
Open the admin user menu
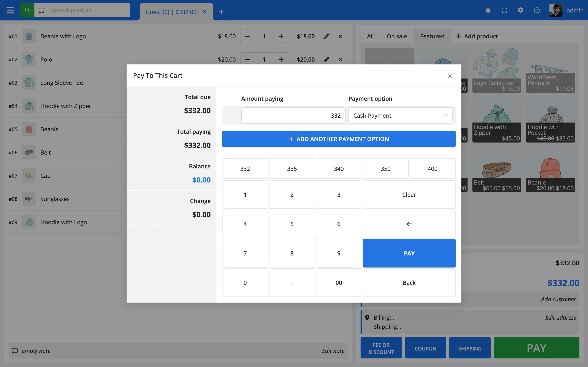566,10
